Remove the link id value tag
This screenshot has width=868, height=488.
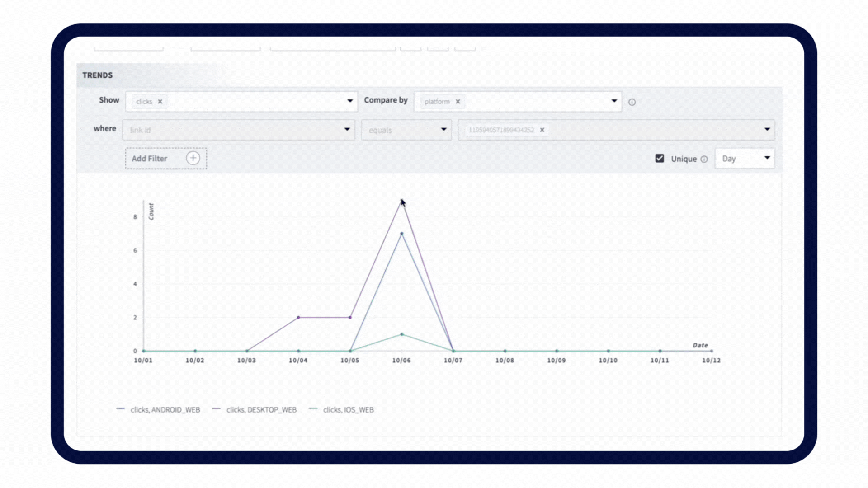542,130
